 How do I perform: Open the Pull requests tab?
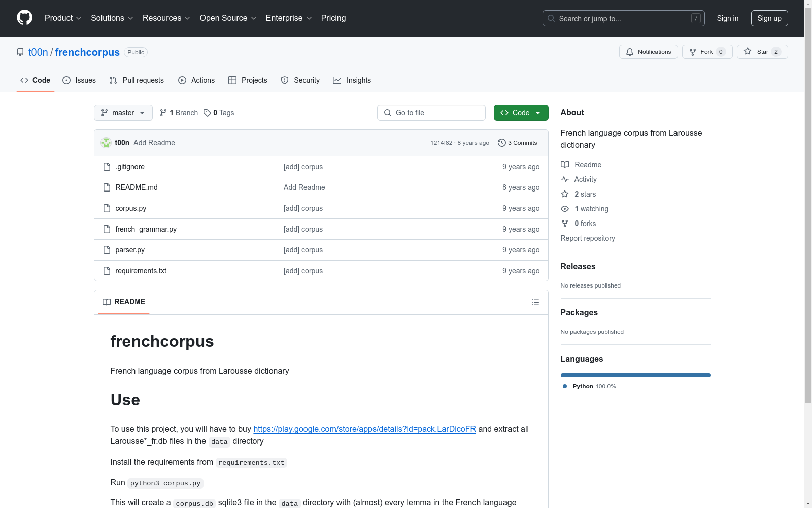tap(137, 80)
